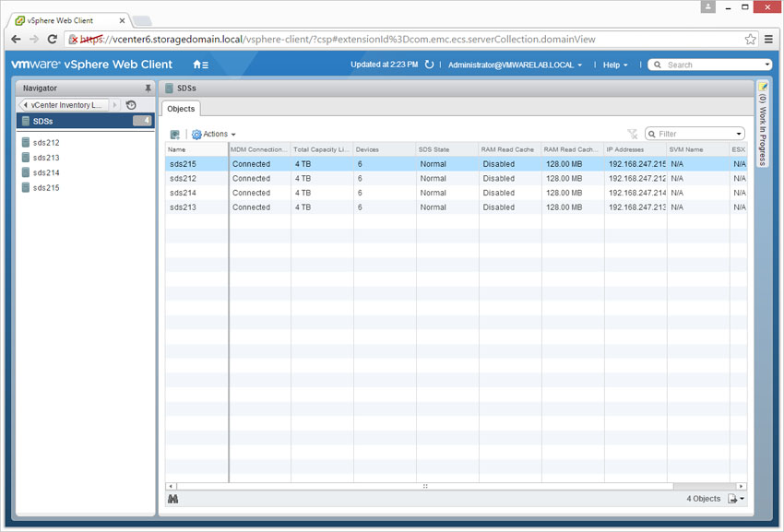Refresh vSphere data next to Updated time
The height and width of the screenshot is (532, 784).
[429, 65]
